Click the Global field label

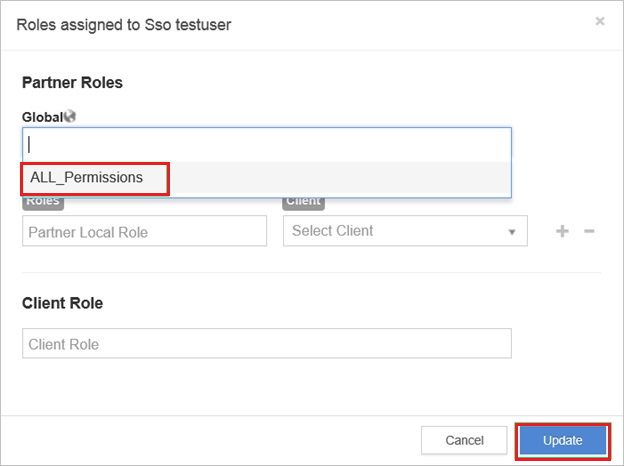pyautogui.click(x=42, y=116)
